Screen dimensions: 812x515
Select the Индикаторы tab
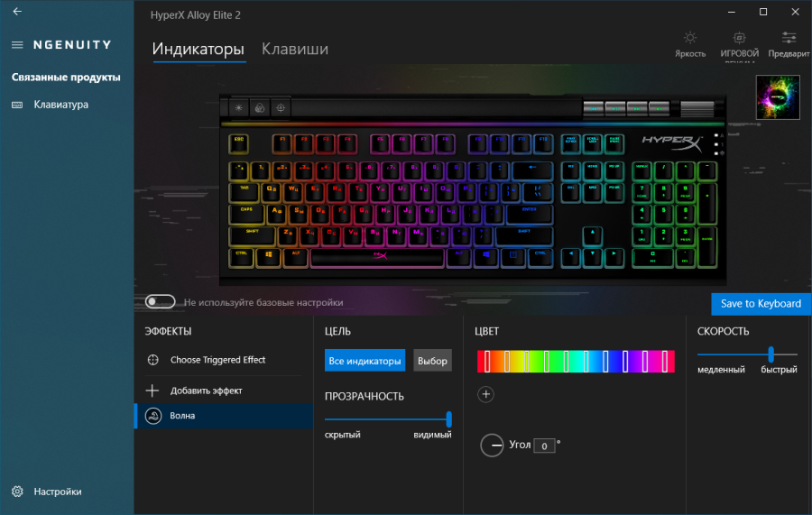tap(198, 50)
